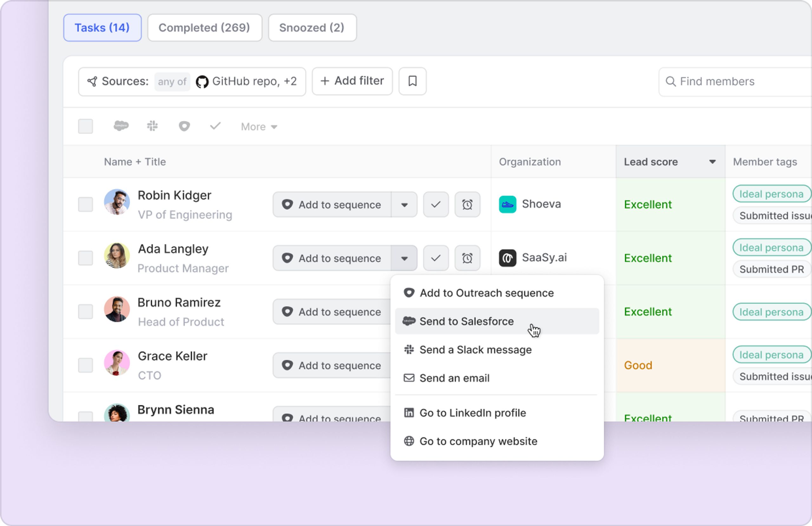Open dropdown arrow beside Robin Kidger's Add to sequence
This screenshot has height=526, width=812.
[404, 204]
